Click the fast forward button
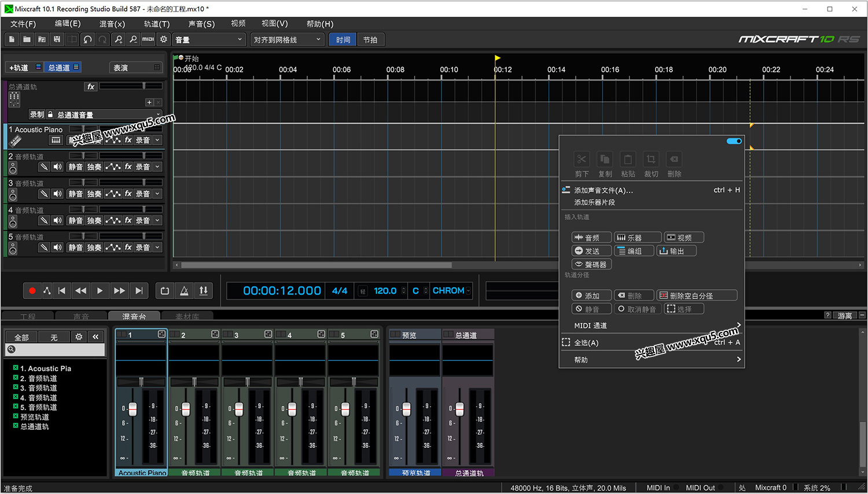 119,291
